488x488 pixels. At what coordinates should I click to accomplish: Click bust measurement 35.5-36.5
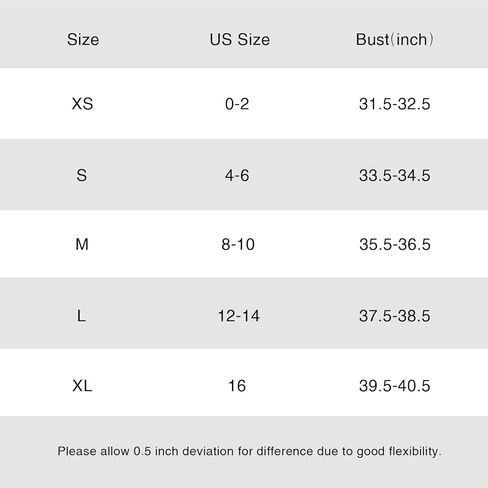[x=395, y=244]
